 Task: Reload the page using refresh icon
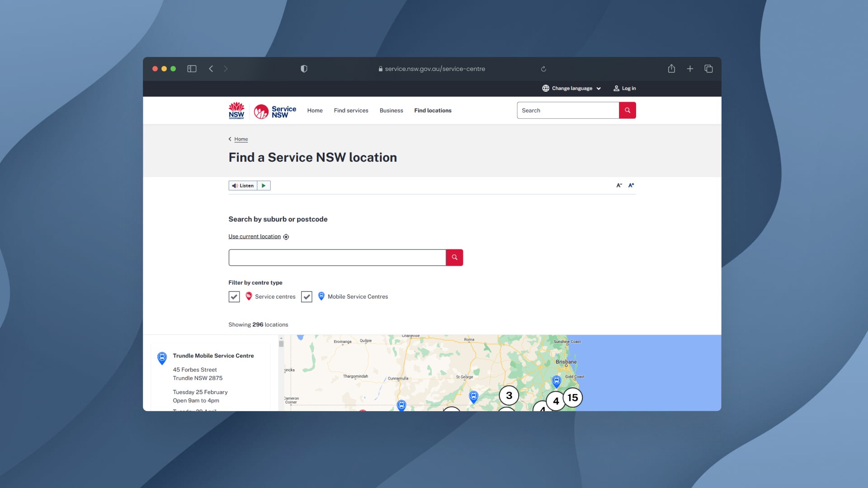click(x=543, y=69)
